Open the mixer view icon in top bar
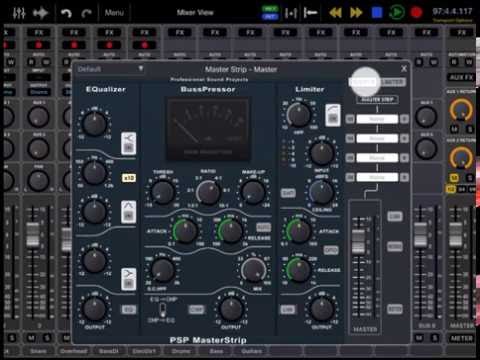 pyautogui.click(x=19, y=13)
